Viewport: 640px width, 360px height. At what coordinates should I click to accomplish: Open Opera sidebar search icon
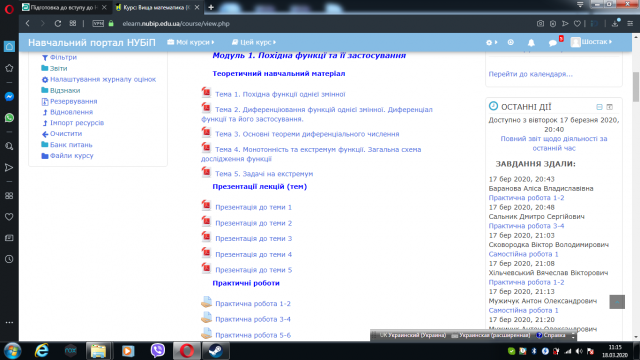[9, 146]
